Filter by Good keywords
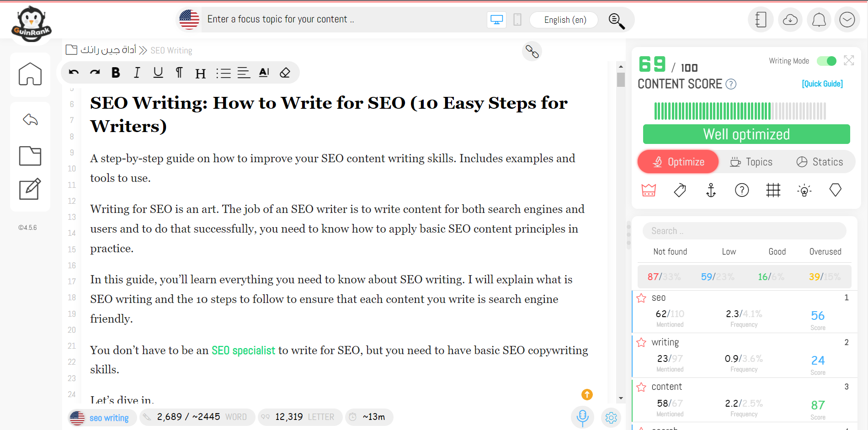868x430 pixels. coord(777,252)
